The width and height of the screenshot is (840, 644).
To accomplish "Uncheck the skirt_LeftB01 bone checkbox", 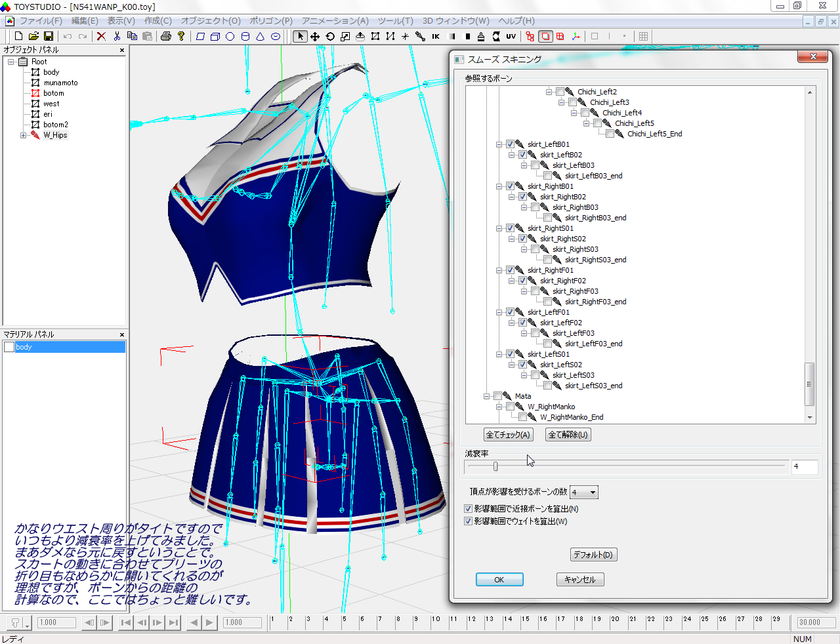I will (510, 144).
